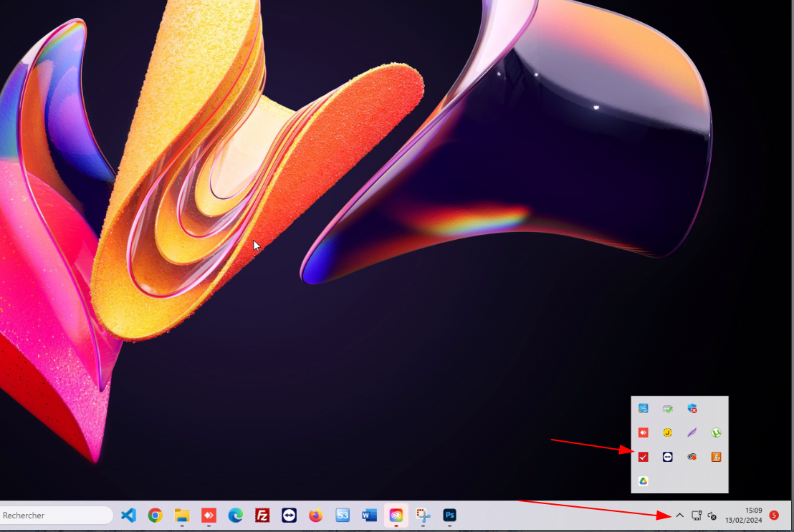Open Google Drive from the tray popup
Screen dimensions: 794x532
click(x=643, y=481)
